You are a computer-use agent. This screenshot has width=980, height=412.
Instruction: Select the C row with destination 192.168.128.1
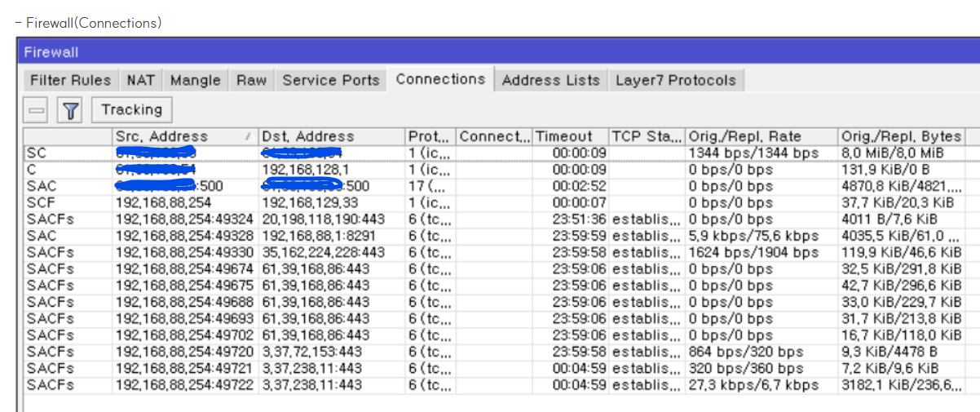493,169
